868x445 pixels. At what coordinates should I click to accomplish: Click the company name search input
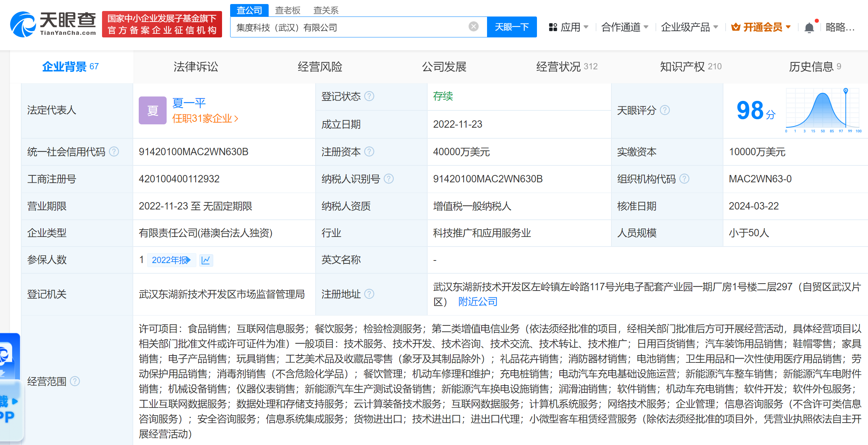(349, 28)
